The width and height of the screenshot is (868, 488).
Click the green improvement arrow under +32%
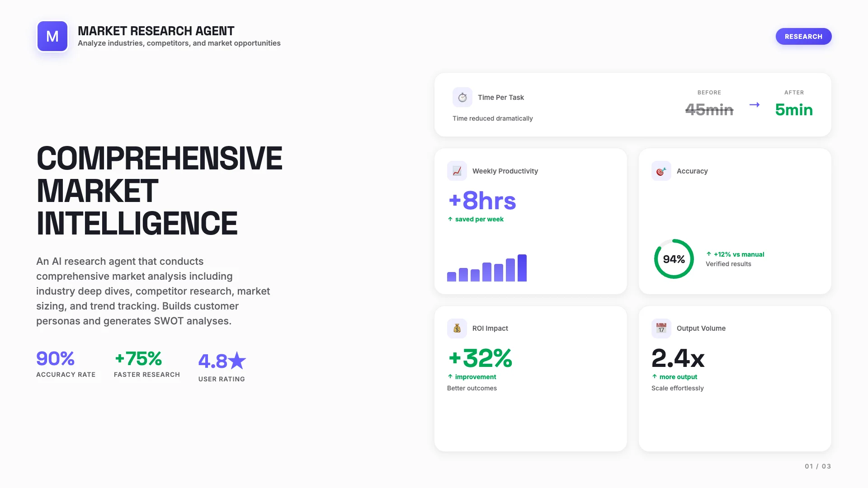[x=450, y=376]
